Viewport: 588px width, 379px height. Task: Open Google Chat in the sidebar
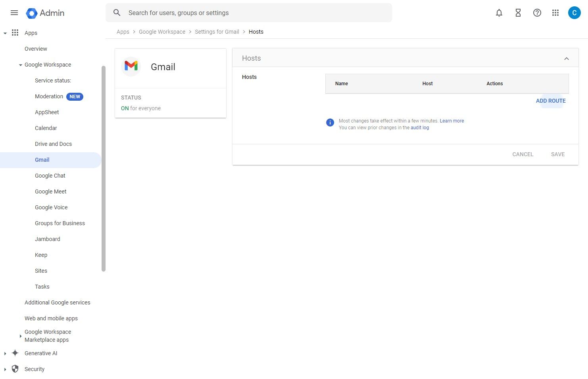pyautogui.click(x=50, y=176)
